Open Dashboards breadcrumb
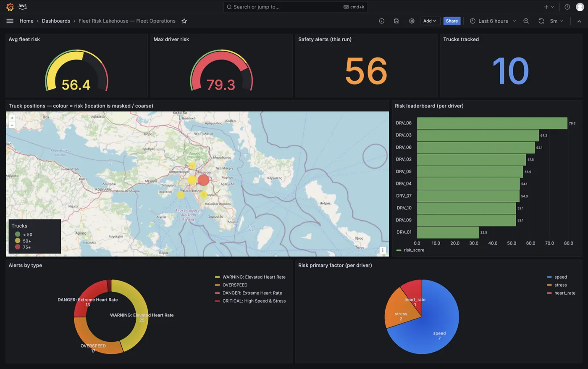Image resolution: width=588 pixels, height=369 pixels. (x=56, y=21)
